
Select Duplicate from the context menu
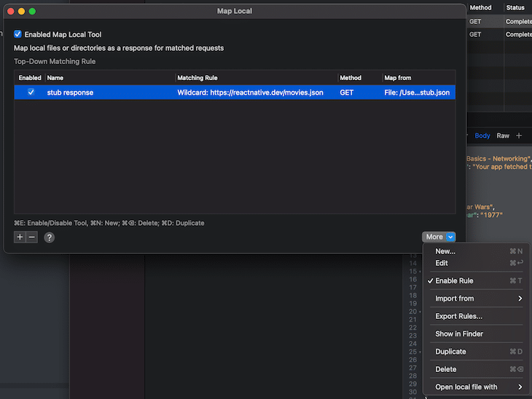[x=450, y=352]
